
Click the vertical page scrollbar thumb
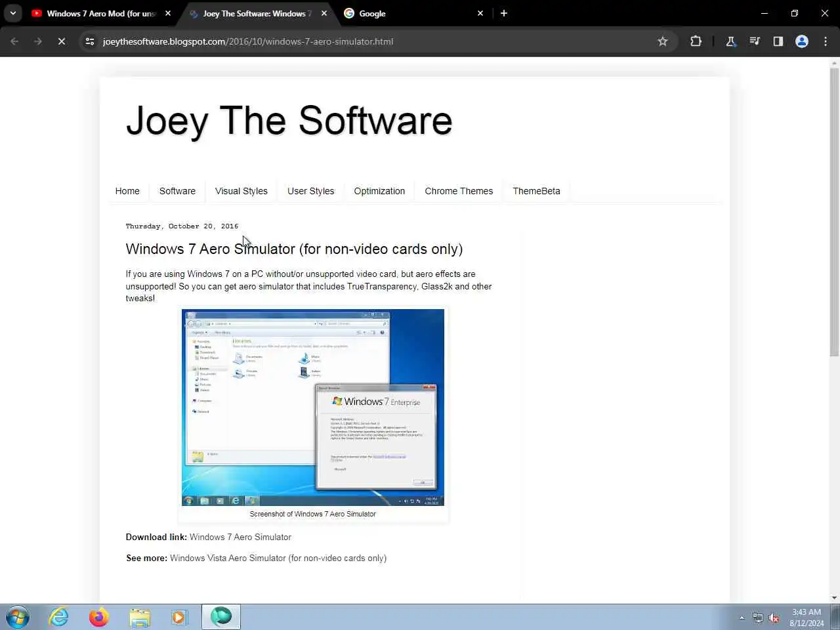click(834, 212)
